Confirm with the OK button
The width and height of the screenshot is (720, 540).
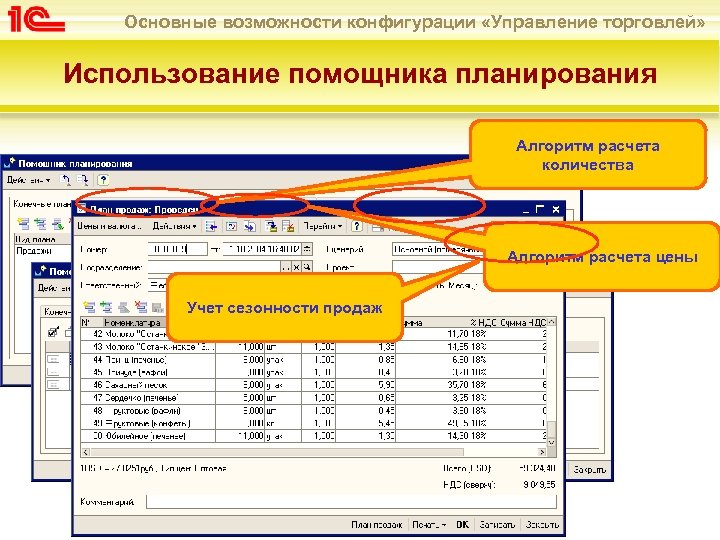coord(462,524)
